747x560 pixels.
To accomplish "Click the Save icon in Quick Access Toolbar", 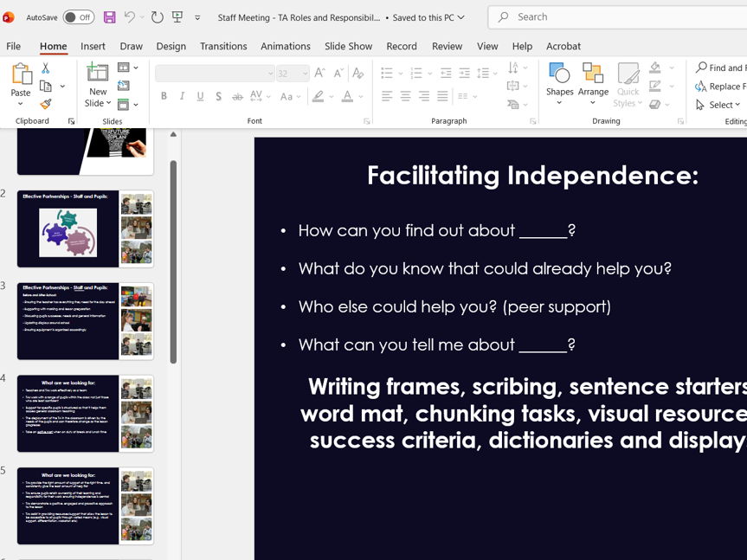I will tap(107, 16).
